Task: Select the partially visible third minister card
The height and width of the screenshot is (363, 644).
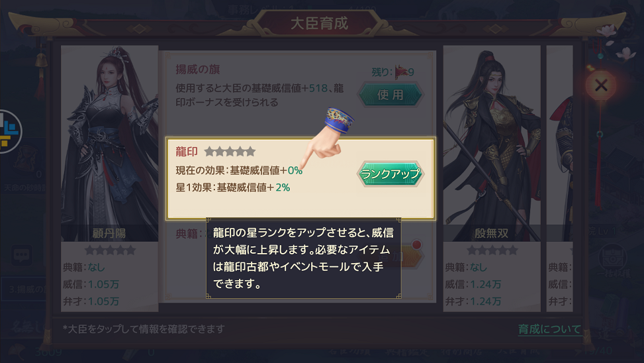Action: pos(559,178)
